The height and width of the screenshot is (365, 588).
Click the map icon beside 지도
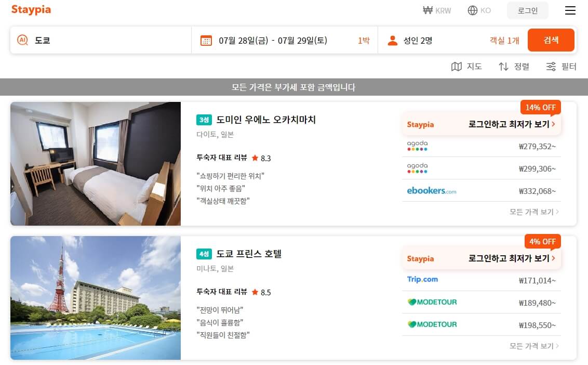(457, 67)
